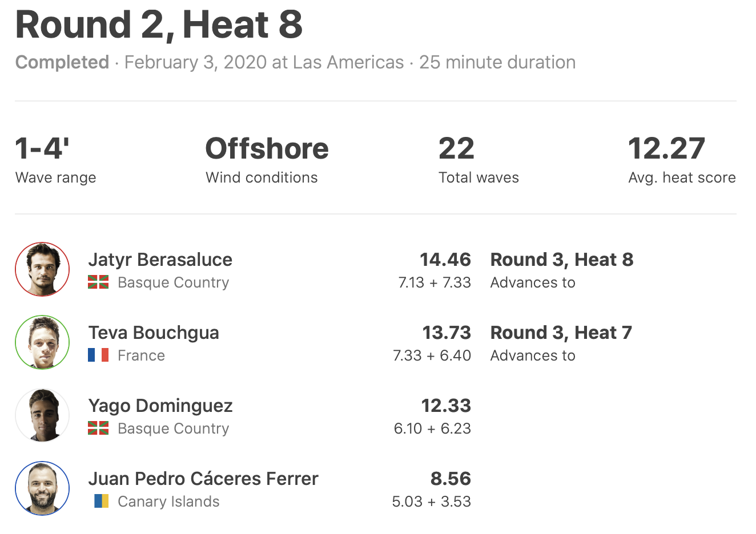Navigate to Round 3, Heat 7
This screenshot has width=756, height=534.
point(561,333)
